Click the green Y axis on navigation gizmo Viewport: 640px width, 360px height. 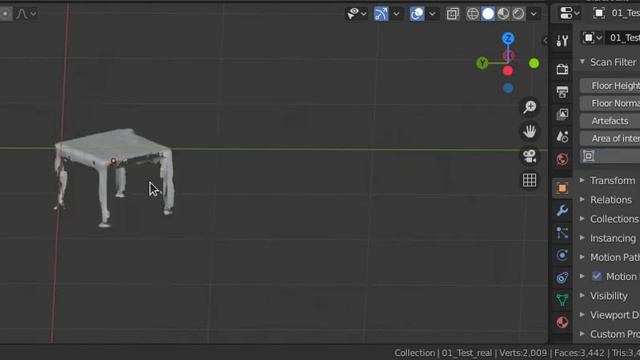coord(482,63)
